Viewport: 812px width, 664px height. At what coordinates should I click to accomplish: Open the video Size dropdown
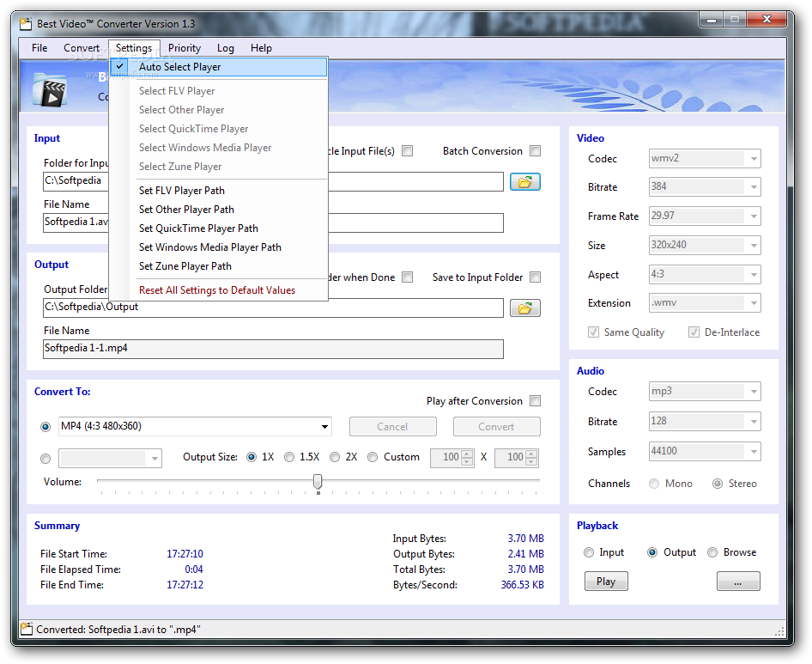[x=754, y=245]
